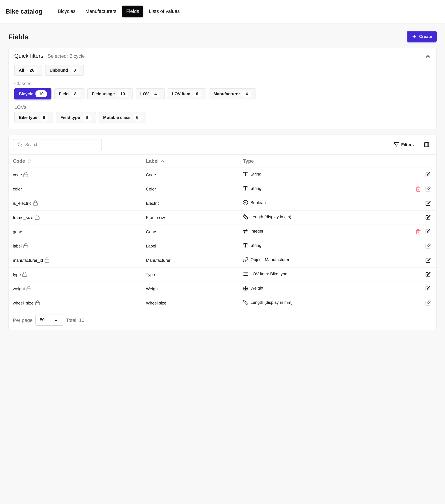Sort table by Code column

(22, 161)
